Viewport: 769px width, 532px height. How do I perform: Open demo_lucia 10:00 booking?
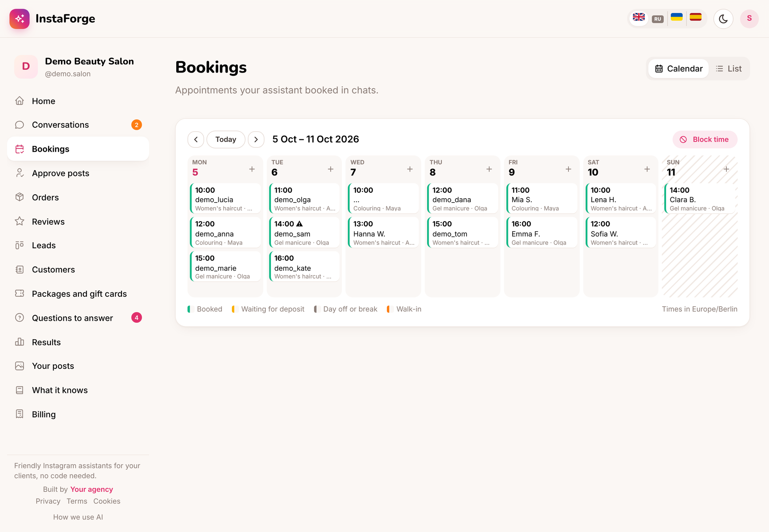click(x=226, y=199)
